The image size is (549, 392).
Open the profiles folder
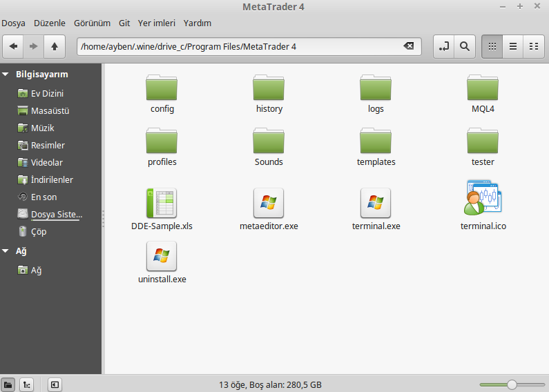tap(162, 148)
